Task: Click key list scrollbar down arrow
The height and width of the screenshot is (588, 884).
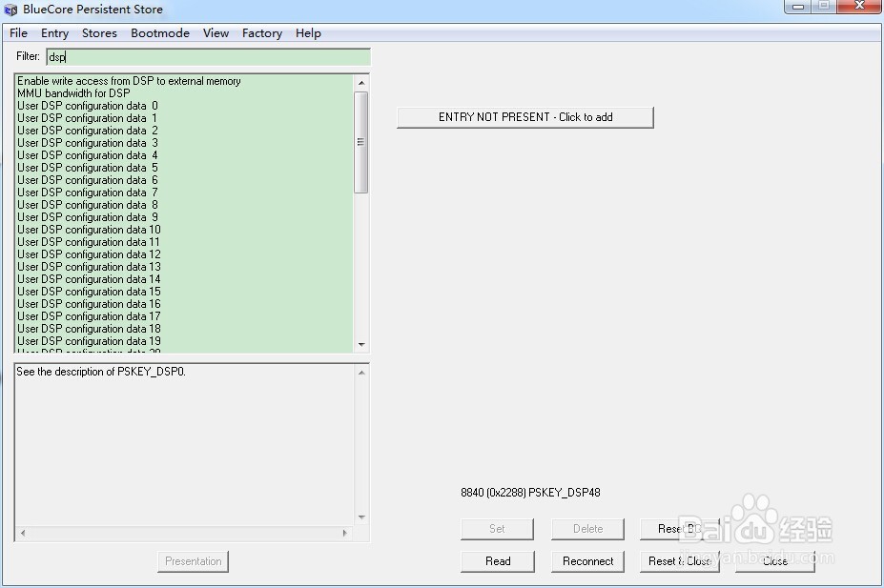Action: click(361, 344)
